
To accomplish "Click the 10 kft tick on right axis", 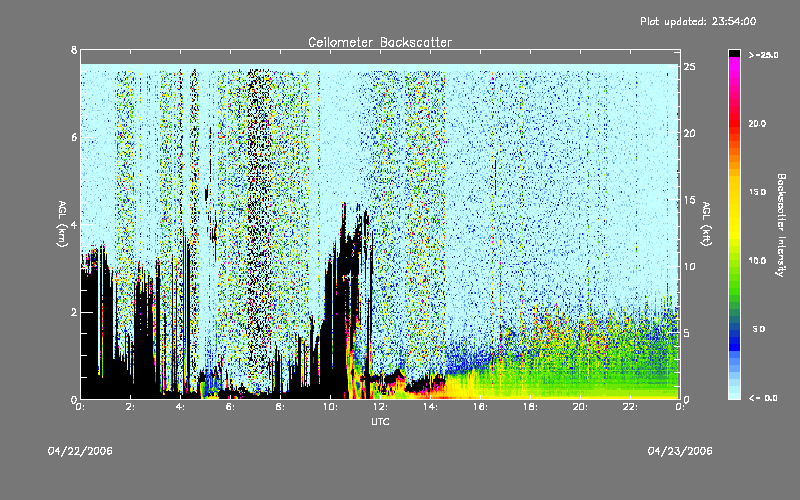I will [x=689, y=266].
